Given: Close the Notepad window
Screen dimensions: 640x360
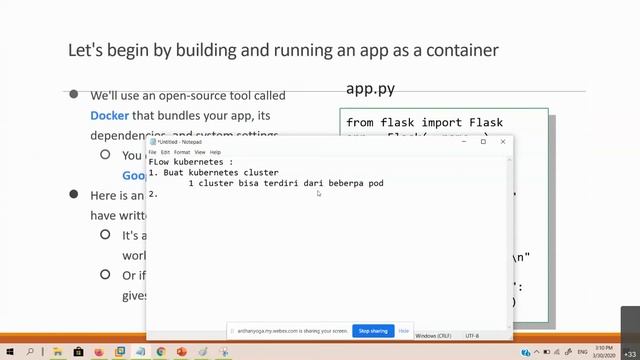Looking at the screenshot, I should [503, 142].
